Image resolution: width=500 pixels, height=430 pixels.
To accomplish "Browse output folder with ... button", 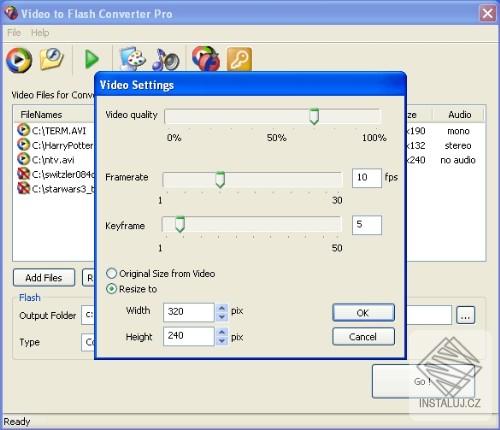I will [466, 315].
